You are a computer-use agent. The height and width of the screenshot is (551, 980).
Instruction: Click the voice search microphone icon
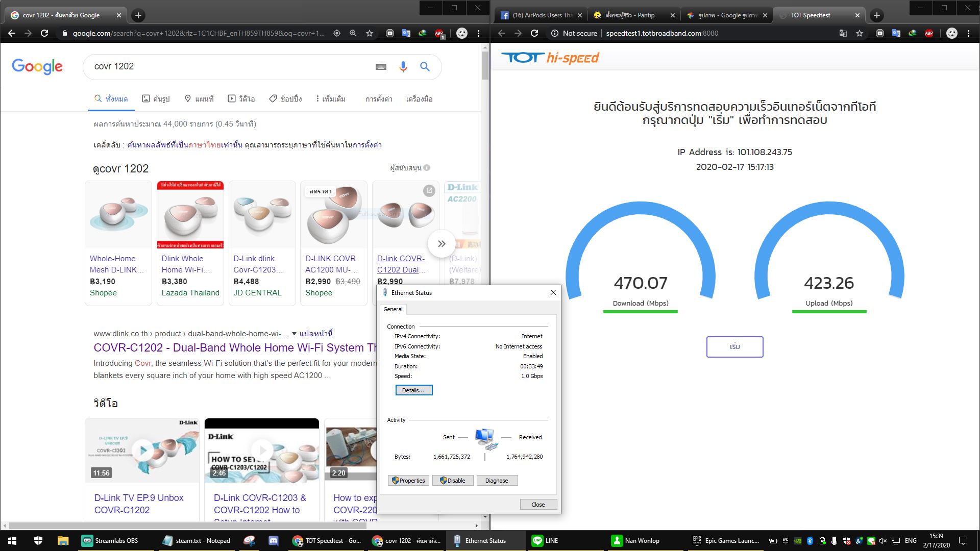403,66
